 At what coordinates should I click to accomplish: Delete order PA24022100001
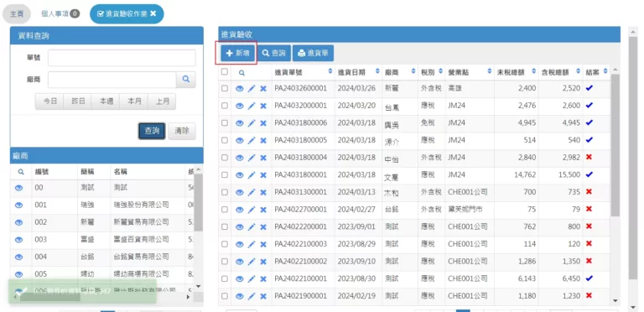coord(263,278)
